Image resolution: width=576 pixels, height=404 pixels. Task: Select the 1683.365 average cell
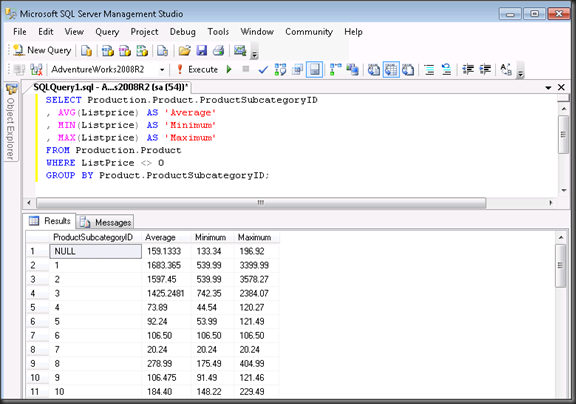pyautogui.click(x=166, y=266)
